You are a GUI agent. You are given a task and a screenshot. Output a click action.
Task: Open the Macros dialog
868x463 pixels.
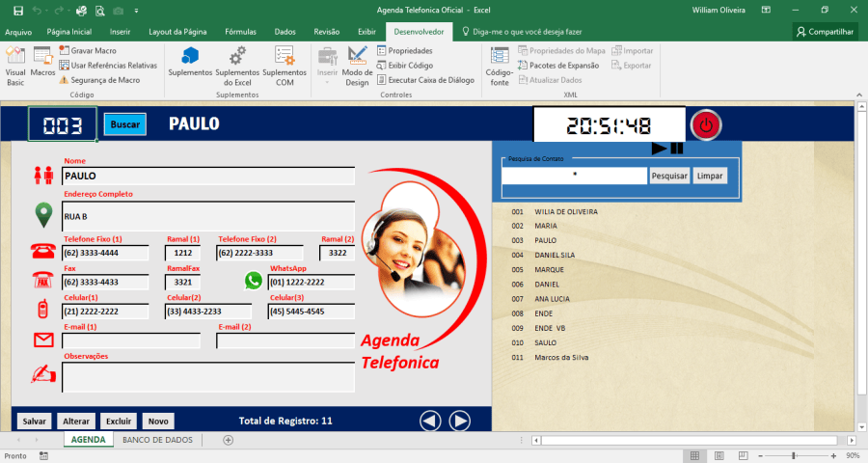pyautogui.click(x=42, y=62)
